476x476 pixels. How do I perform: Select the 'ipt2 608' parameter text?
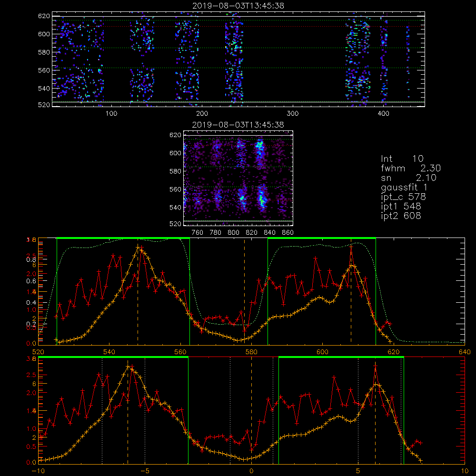401,216
